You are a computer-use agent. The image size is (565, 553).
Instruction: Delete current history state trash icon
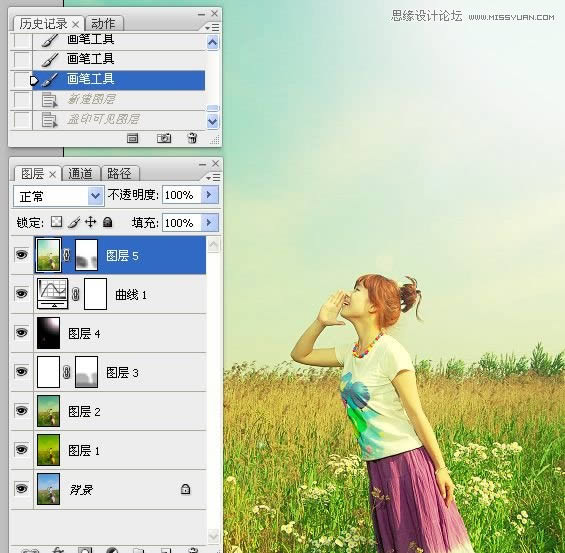coord(192,138)
